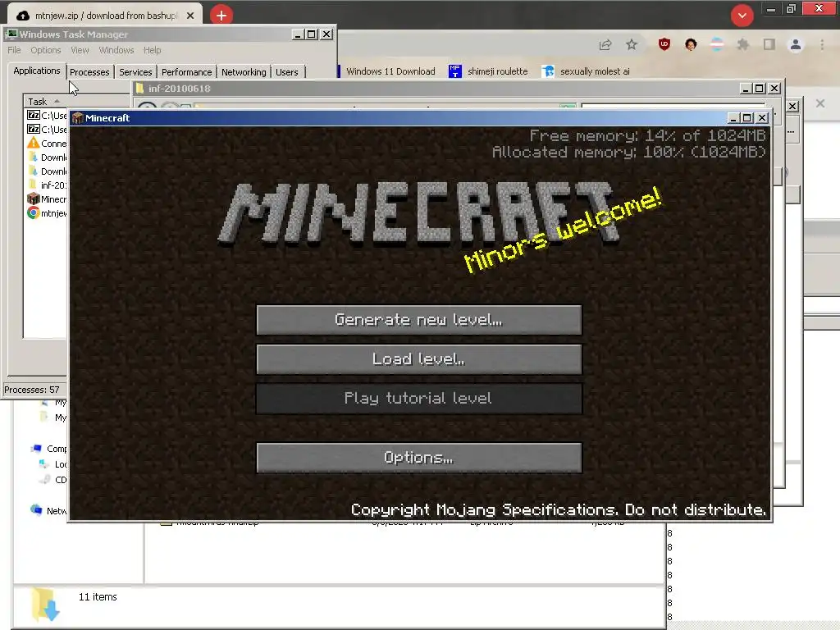Select Performance tab in Task Manager
The width and height of the screenshot is (840, 630).
tap(186, 72)
